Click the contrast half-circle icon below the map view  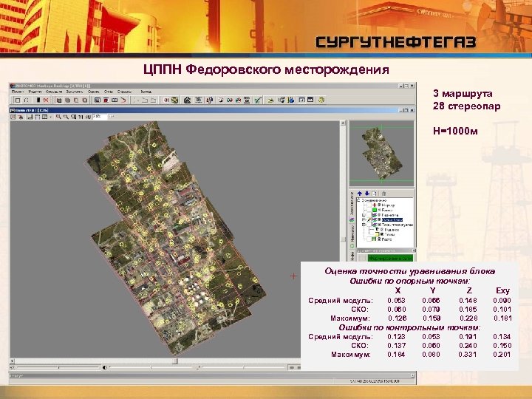click(x=104, y=367)
